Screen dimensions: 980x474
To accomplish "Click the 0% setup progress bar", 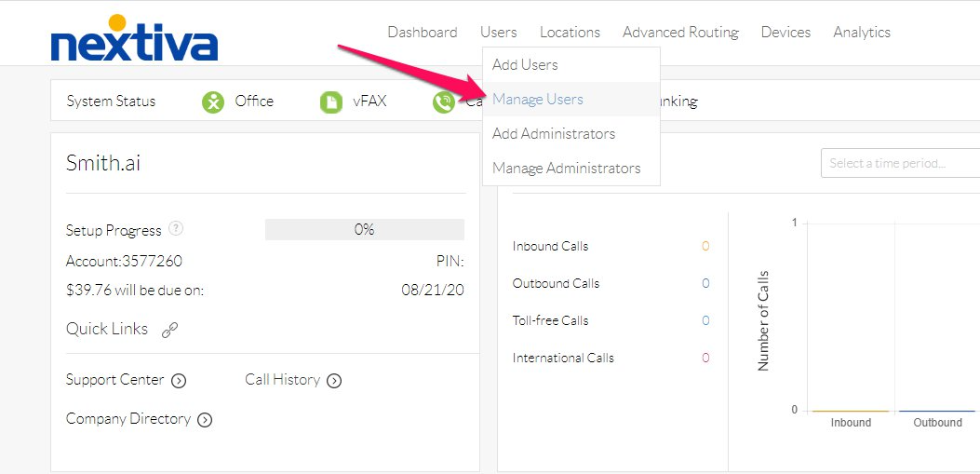I will coord(365,229).
